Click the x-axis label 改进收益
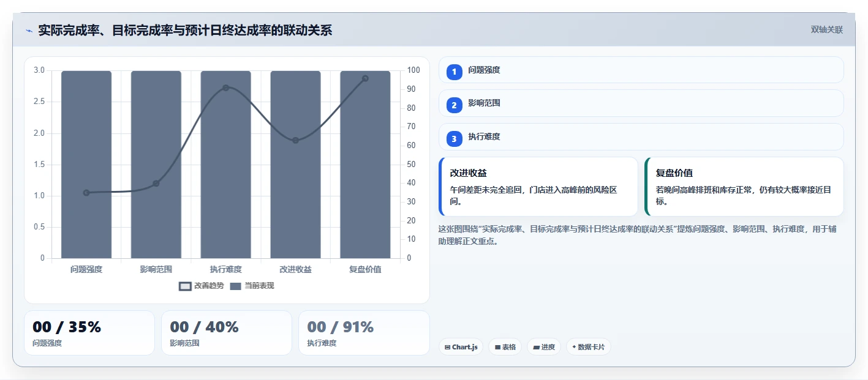This screenshot has height=380, width=868. coord(296,269)
